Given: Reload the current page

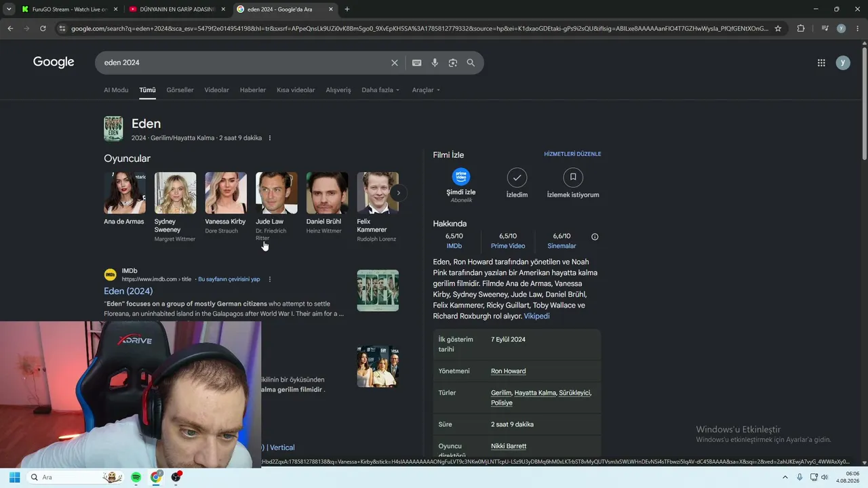Looking at the screenshot, I should pos(43,28).
